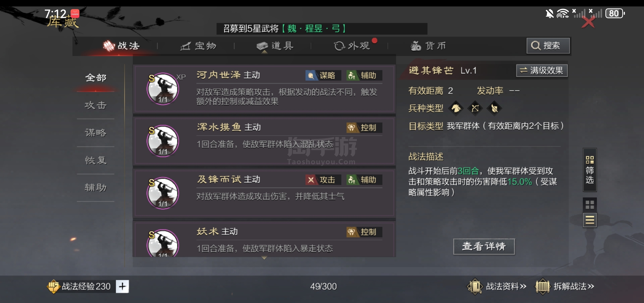644x303 pixels.
Task: Click the third troop type icon
Action: 495,108
